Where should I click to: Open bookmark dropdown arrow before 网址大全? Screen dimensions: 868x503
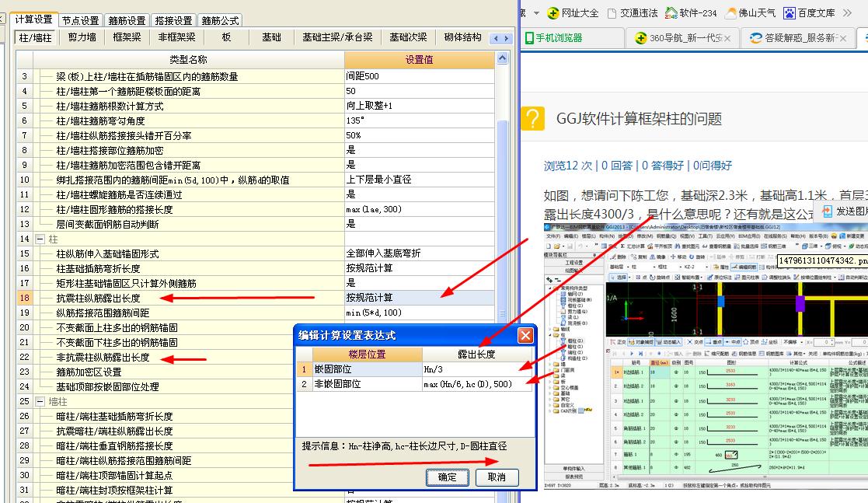click(536, 12)
